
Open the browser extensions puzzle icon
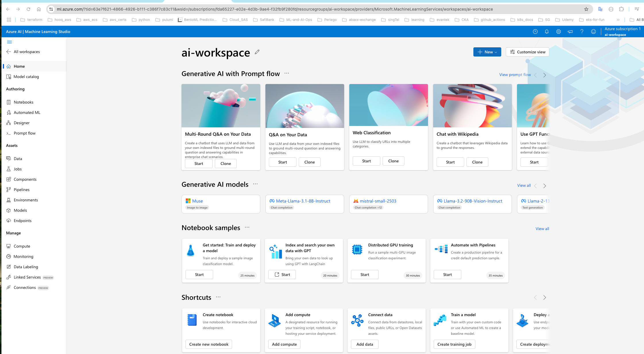(x=621, y=9)
